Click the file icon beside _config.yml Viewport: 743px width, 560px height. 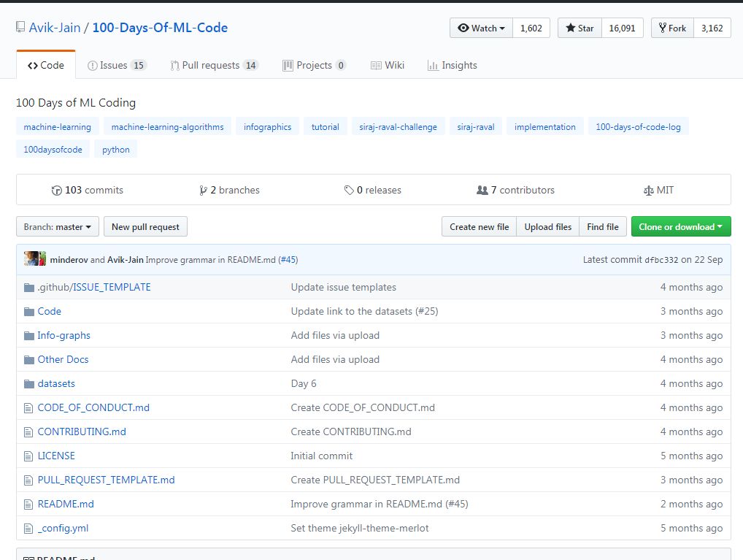tap(28, 528)
